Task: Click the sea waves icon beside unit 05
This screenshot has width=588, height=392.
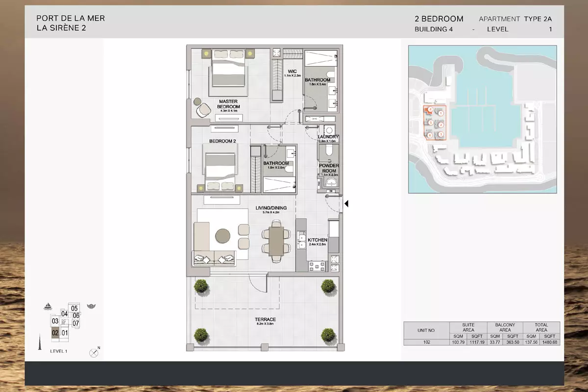Action: pyautogui.click(x=91, y=307)
